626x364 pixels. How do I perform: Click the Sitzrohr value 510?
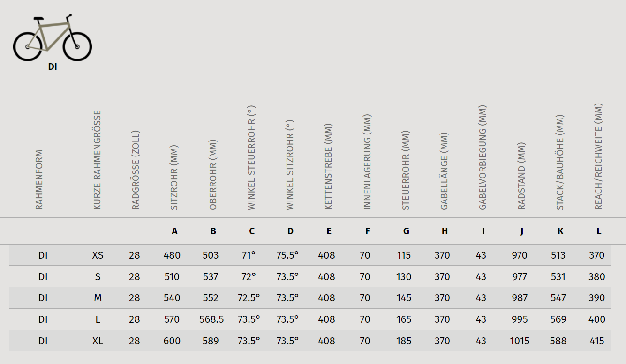(172, 277)
